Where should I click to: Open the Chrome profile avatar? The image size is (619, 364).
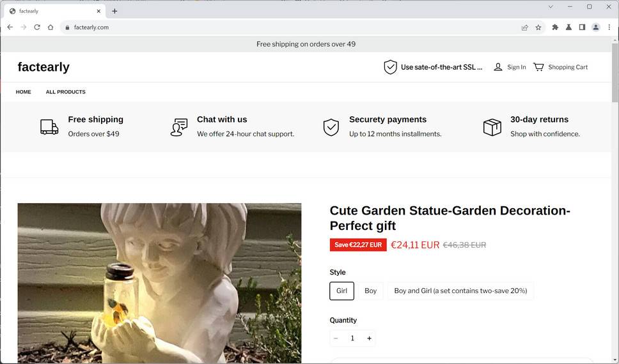click(x=596, y=27)
